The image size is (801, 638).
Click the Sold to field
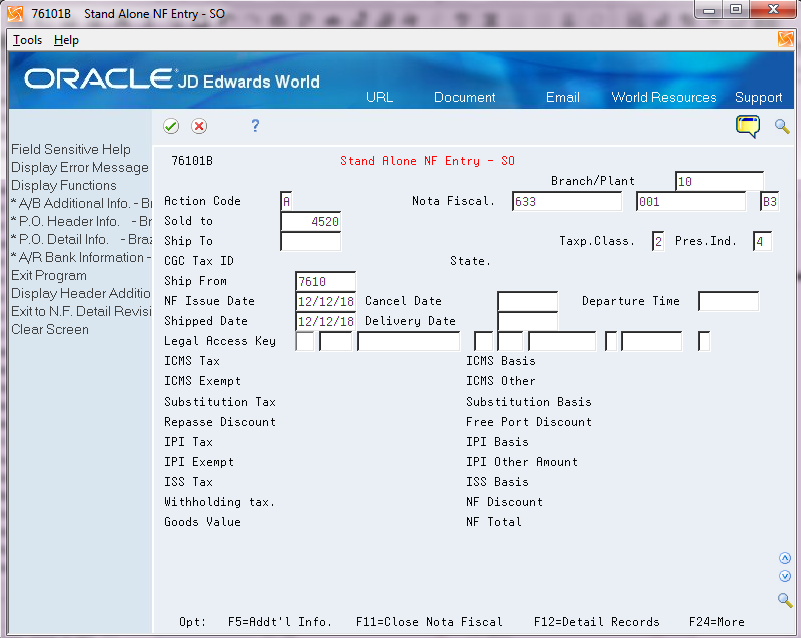pos(311,221)
